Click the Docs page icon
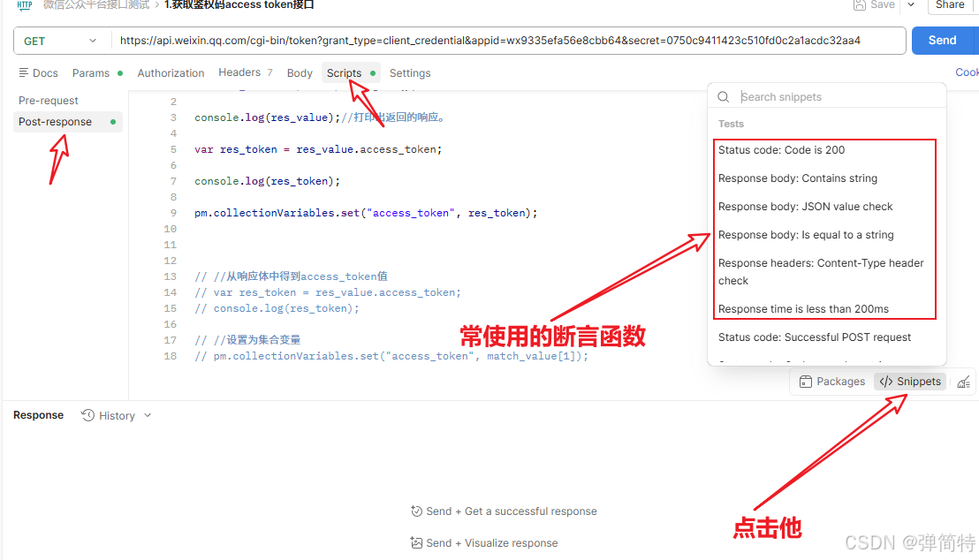979x560 pixels. pos(24,72)
